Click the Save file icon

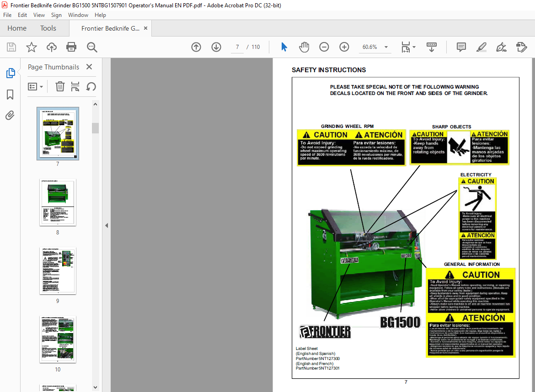tap(11, 47)
